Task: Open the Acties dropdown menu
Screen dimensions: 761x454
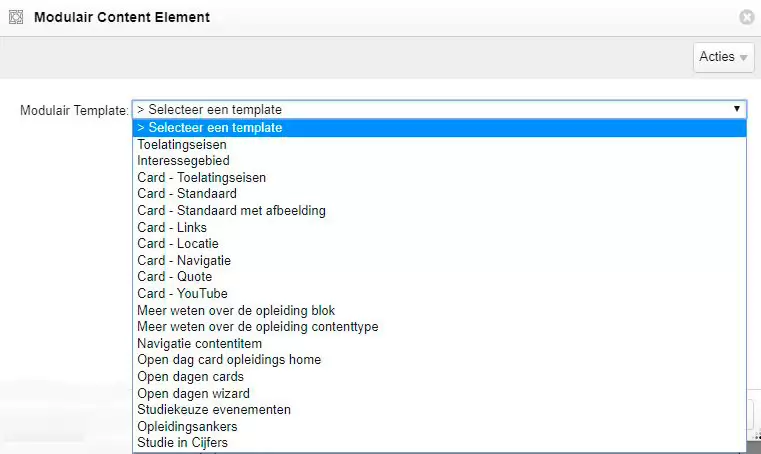Action: click(x=723, y=57)
